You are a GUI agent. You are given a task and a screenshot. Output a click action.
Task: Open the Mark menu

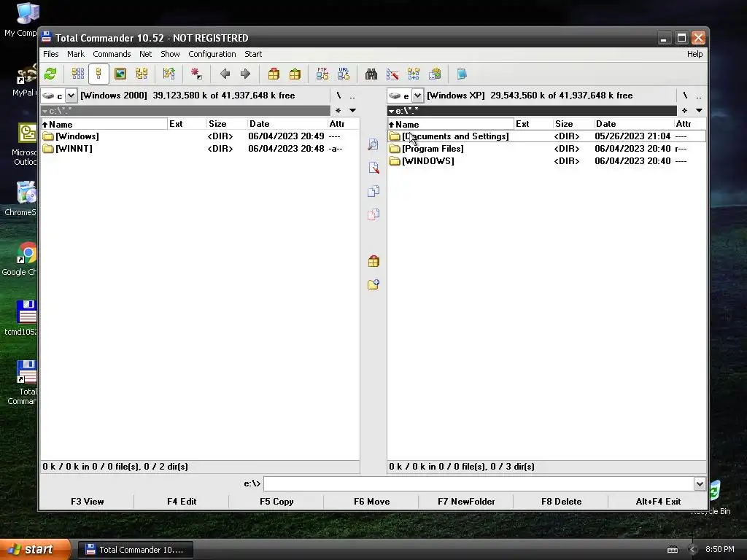76,54
